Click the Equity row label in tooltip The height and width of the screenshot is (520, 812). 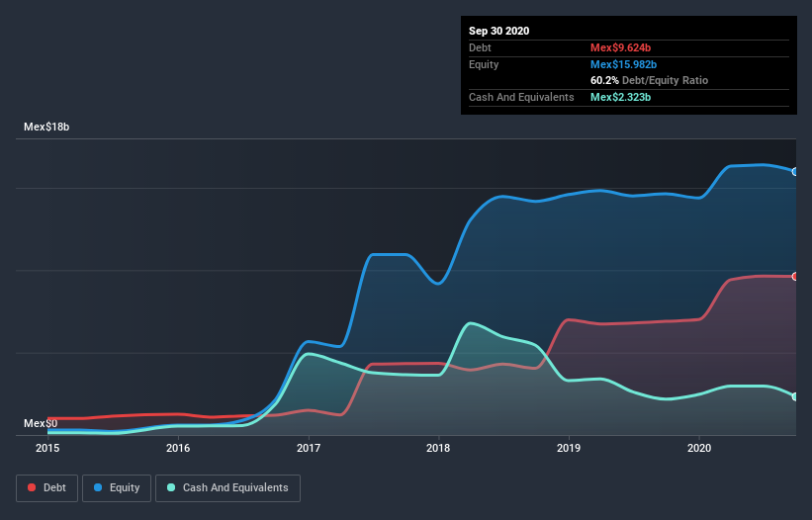click(x=484, y=64)
